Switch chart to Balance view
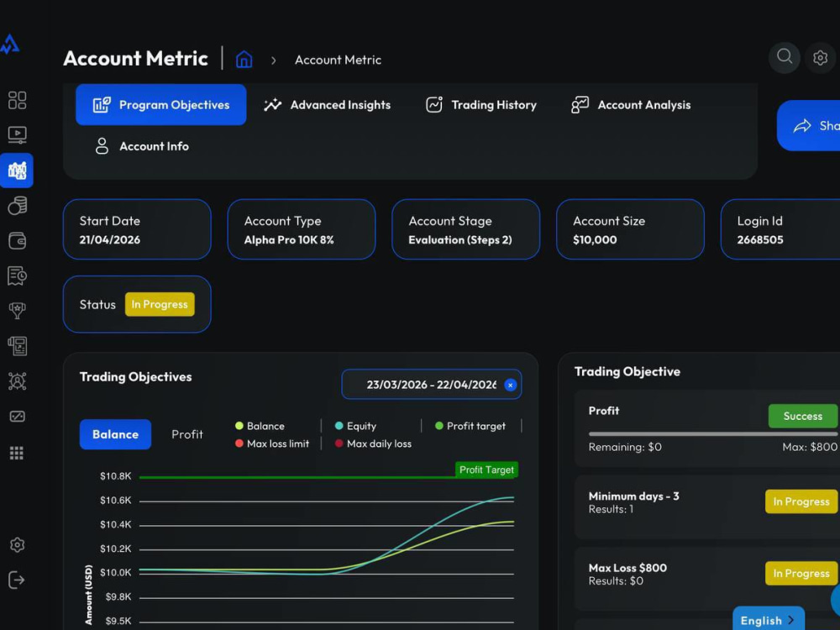This screenshot has width=840, height=630. [115, 434]
